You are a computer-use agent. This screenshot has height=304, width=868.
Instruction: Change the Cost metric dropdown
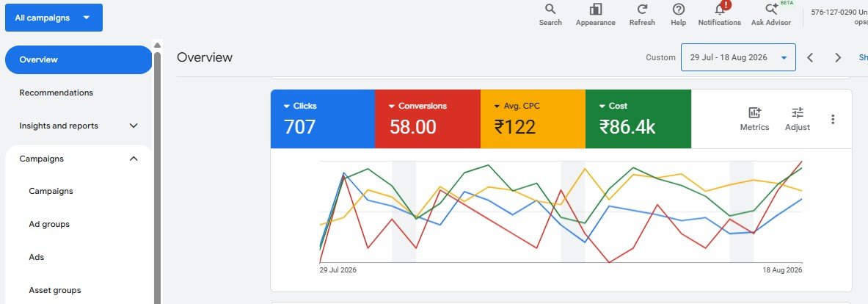click(x=613, y=106)
